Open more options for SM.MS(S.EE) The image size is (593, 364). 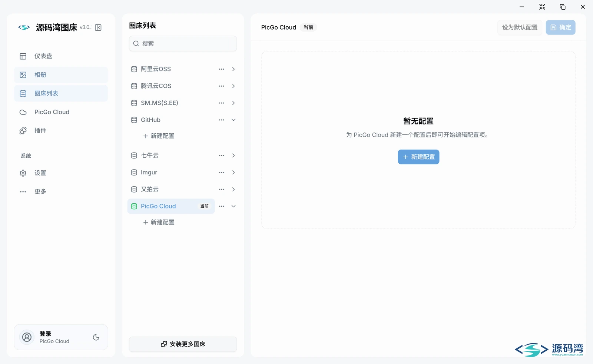coord(222,103)
